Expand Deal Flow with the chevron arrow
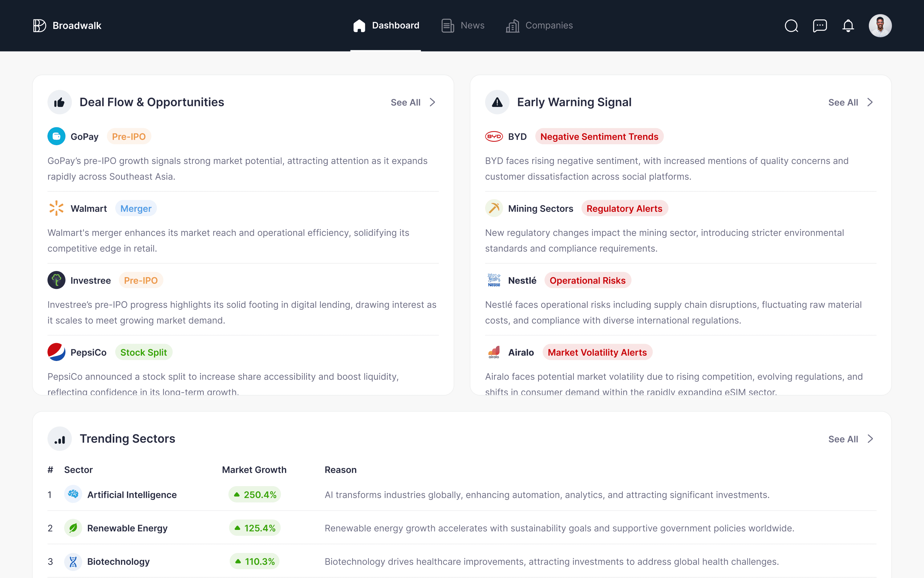 [x=432, y=102]
